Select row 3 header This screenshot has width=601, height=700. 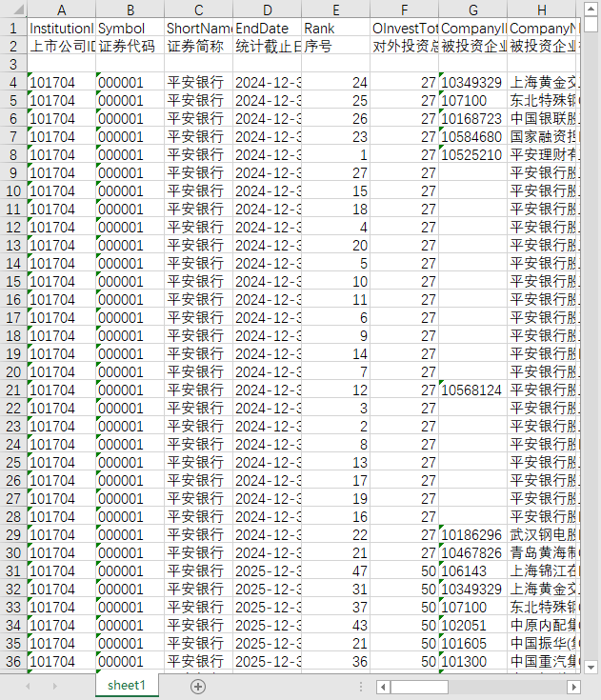[x=13, y=65]
